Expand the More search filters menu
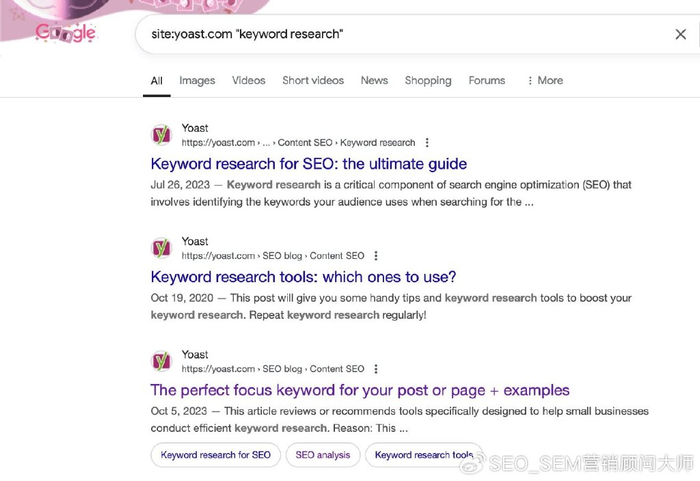This screenshot has width=700, height=481. click(x=545, y=80)
